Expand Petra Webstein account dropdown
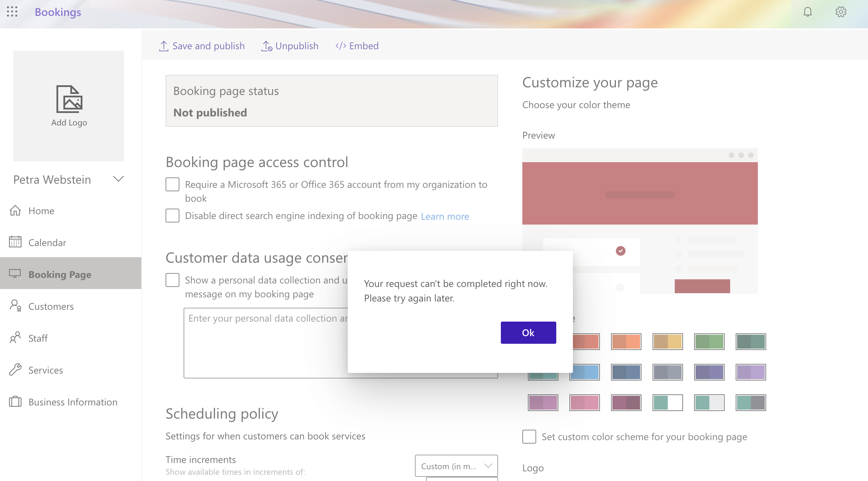This screenshot has height=481, width=868. 118,179
